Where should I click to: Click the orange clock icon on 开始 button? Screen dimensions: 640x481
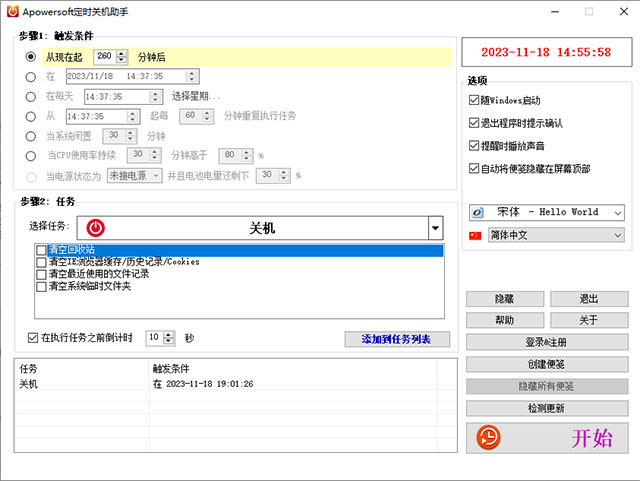pos(488,437)
